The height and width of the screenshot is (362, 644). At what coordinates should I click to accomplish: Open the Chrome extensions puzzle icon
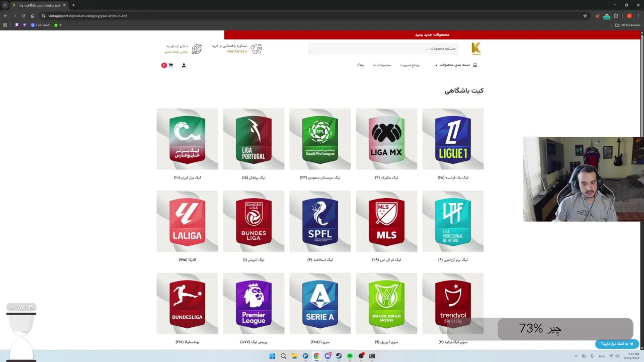616,16
